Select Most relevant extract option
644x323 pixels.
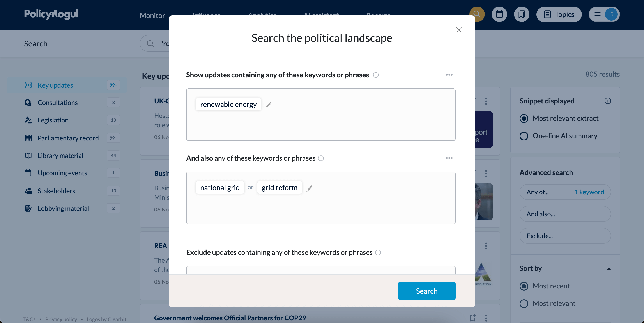coord(524,118)
